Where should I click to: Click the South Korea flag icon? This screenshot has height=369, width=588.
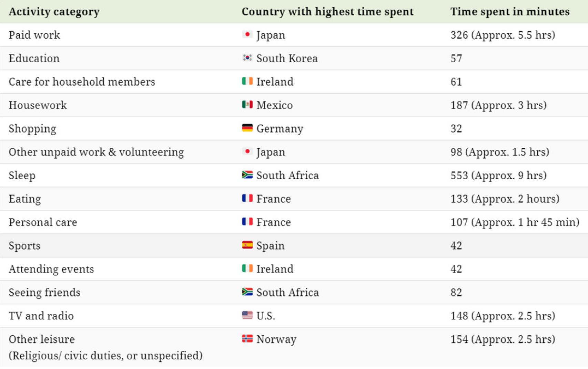click(x=247, y=58)
